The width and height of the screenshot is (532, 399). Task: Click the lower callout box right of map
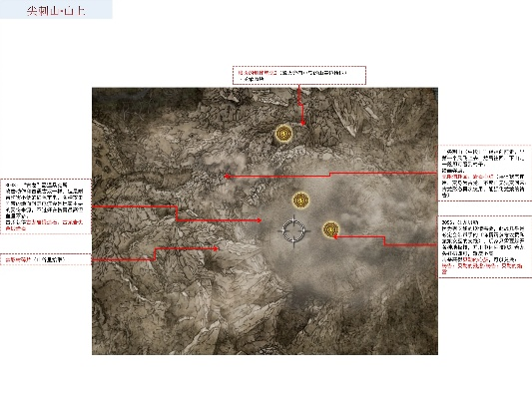coord(485,246)
